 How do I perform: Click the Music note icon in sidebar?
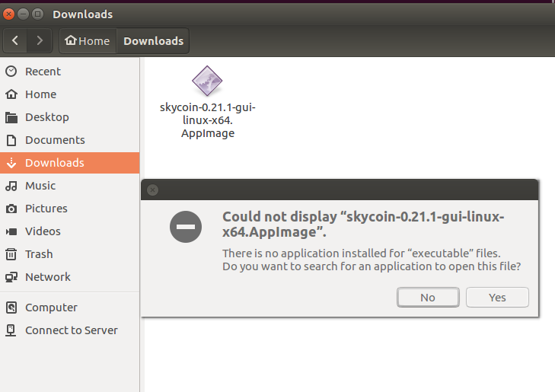[11, 186]
